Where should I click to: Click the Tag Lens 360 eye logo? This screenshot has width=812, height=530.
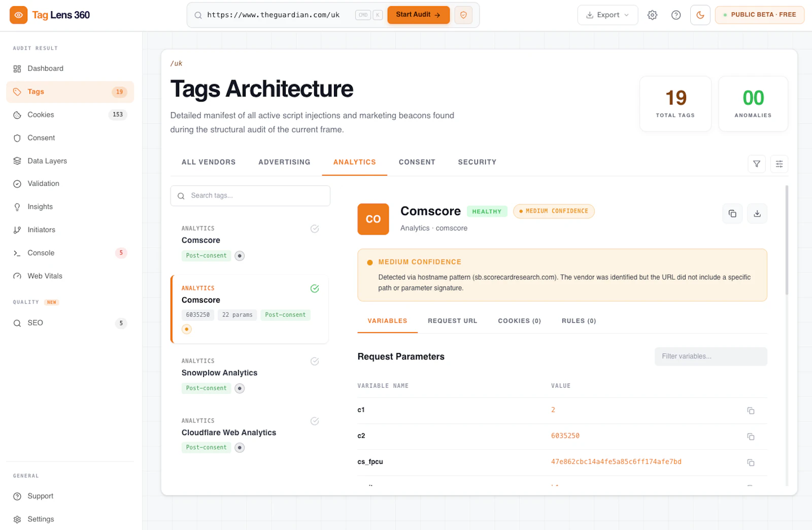coord(18,15)
